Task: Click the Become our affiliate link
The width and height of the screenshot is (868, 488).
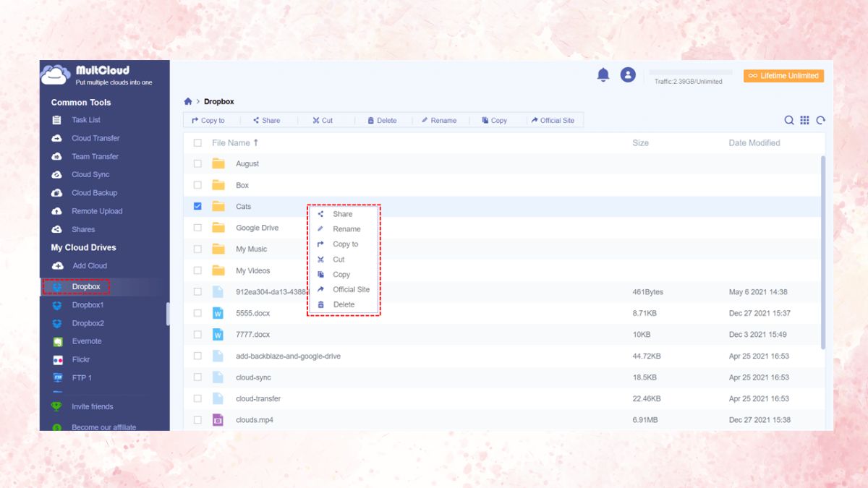Action: click(103, 427)
